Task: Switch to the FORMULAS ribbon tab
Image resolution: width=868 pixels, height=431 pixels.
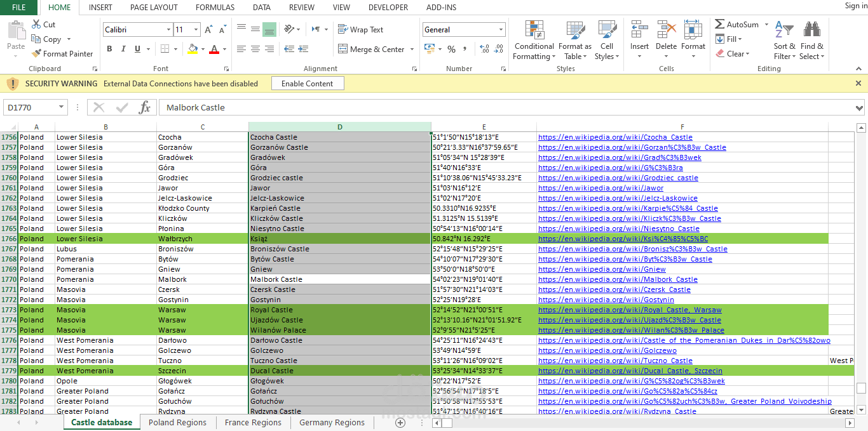Action: click(215, 7)
